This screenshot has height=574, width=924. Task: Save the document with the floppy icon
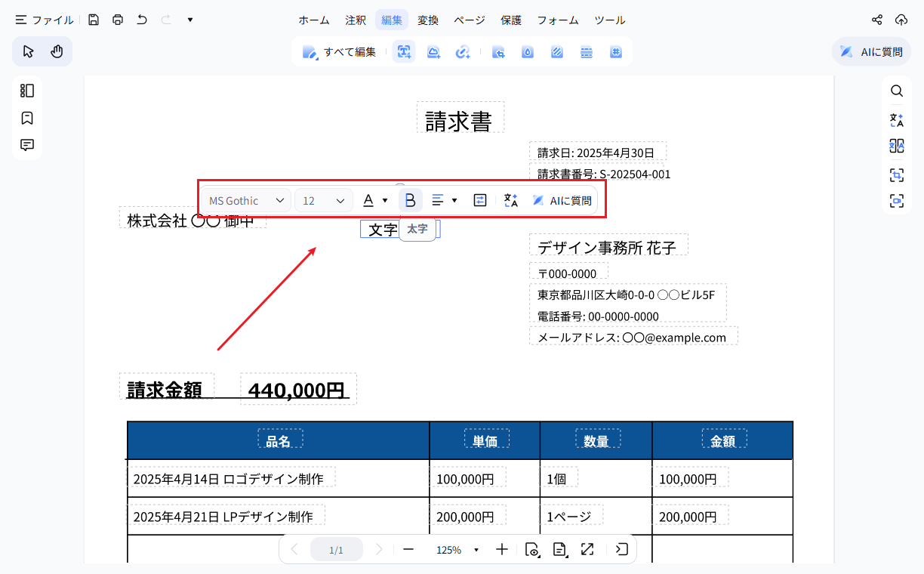[94, 20]
